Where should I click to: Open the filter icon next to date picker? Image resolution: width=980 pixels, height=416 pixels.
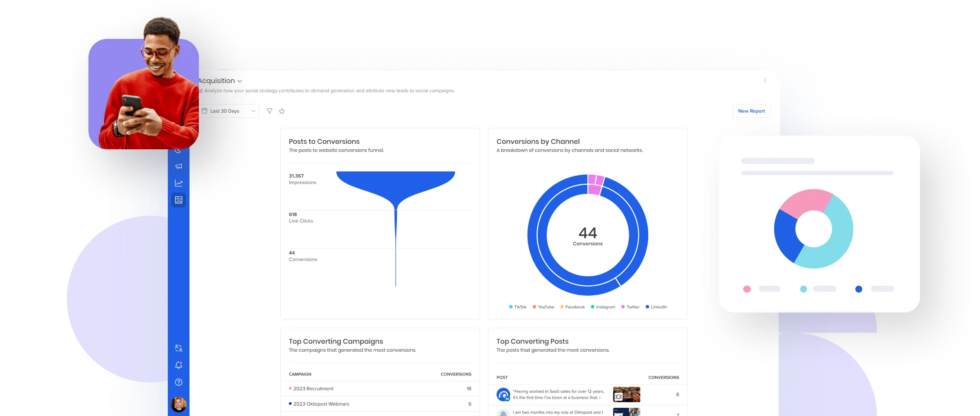click(x=270, y=111)
